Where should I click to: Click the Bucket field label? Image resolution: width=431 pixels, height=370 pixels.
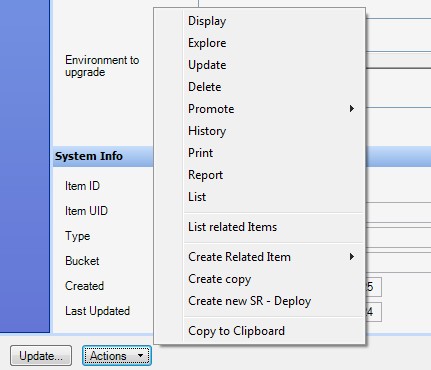[x=82, y=261]
